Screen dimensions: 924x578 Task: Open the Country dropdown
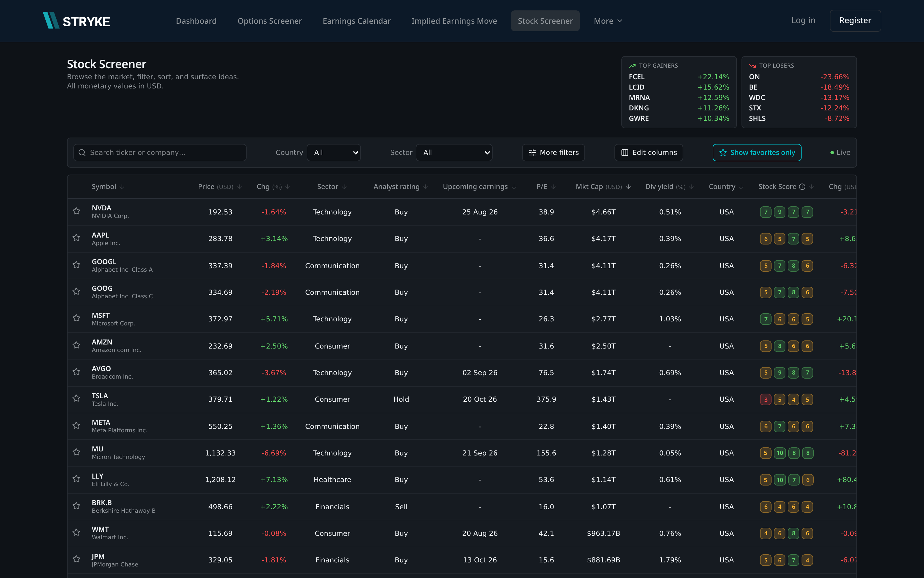[334, 153]
